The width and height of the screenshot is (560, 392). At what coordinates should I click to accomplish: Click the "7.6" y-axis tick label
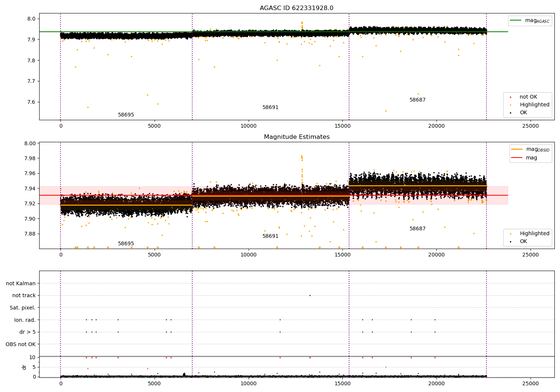[x=31, y=102]
